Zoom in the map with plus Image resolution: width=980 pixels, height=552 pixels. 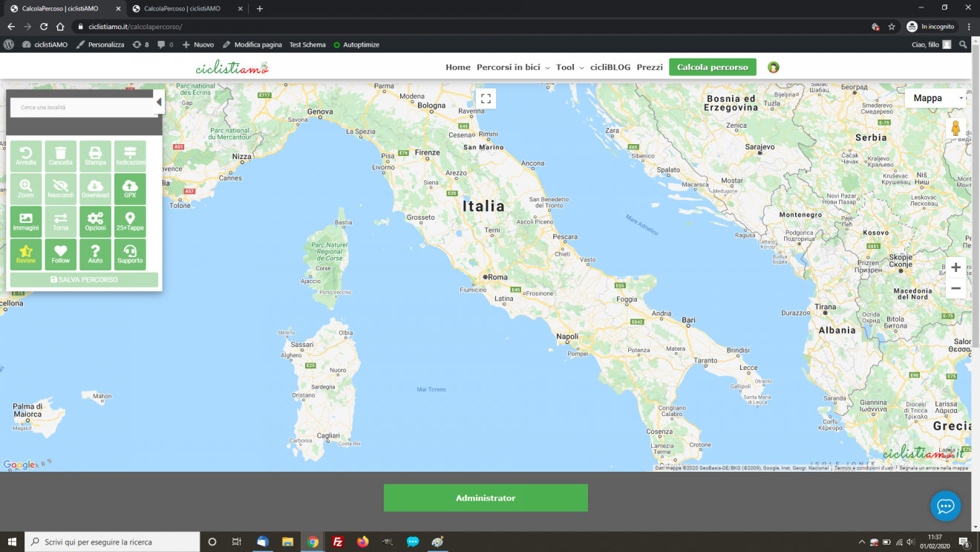coord(955,267)
